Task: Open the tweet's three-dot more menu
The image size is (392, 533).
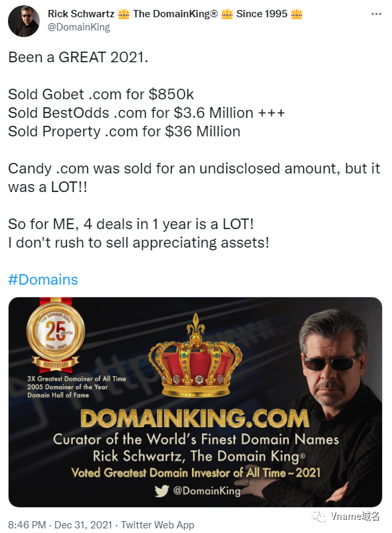Action: [x=376, y=14]
